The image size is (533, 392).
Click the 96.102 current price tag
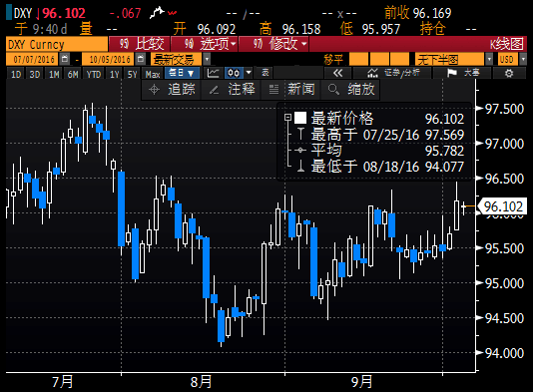pos(502,206)
